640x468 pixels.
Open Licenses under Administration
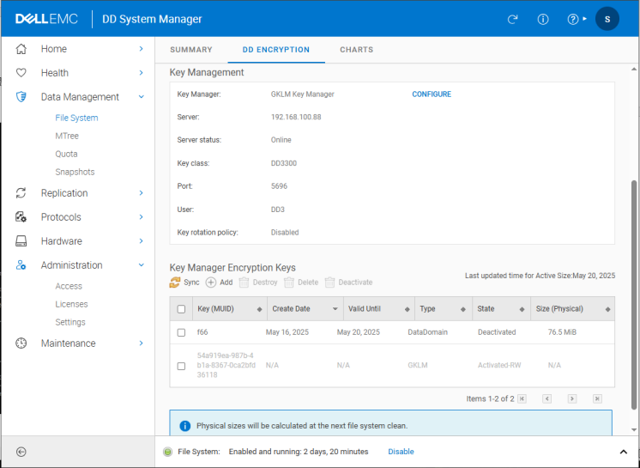[71, 304]
